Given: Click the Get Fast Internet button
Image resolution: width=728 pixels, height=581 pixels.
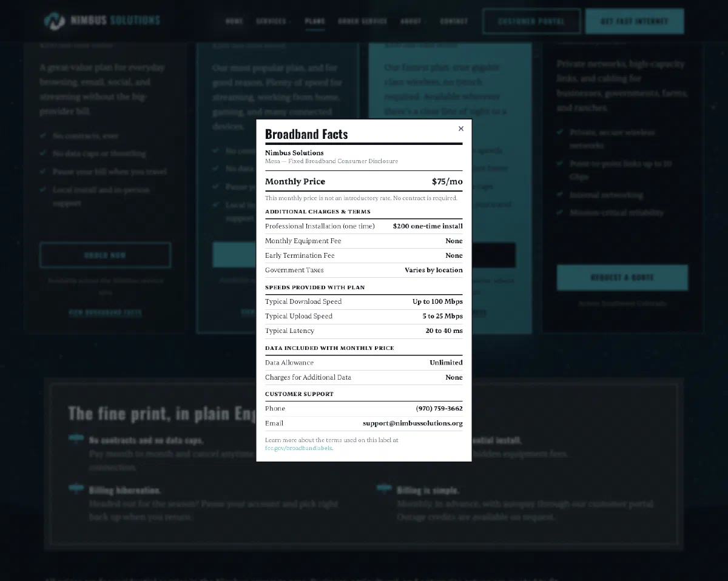Looking at the screenshot, I should click(x=635, y=21).
